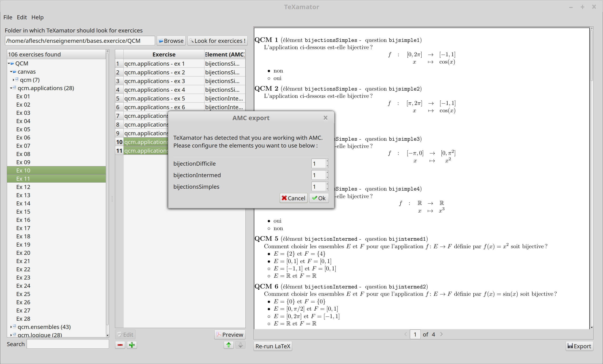
Task: Select Ex 12 in the tree
Action: pos(23,187)
